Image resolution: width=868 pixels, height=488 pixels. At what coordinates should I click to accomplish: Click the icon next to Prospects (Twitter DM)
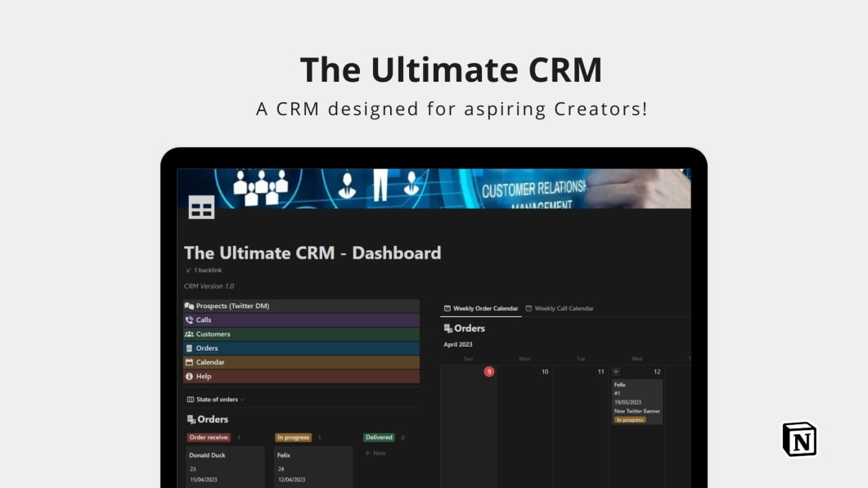coord(188,305)
